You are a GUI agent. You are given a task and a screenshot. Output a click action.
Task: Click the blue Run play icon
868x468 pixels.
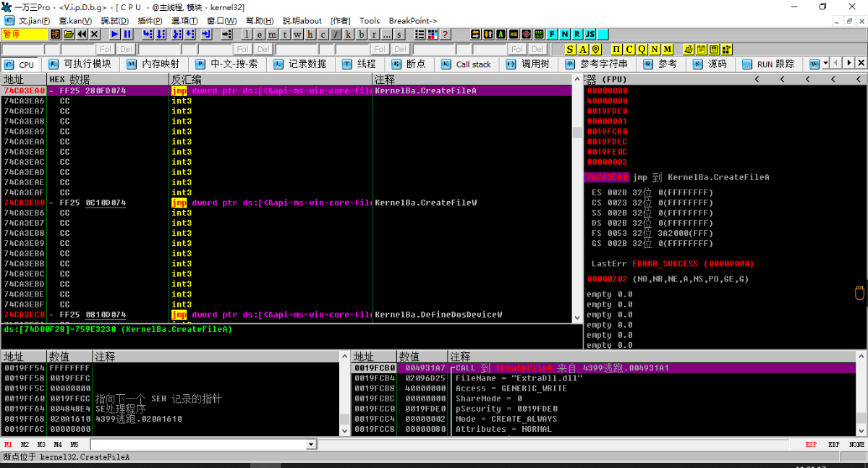114,34
